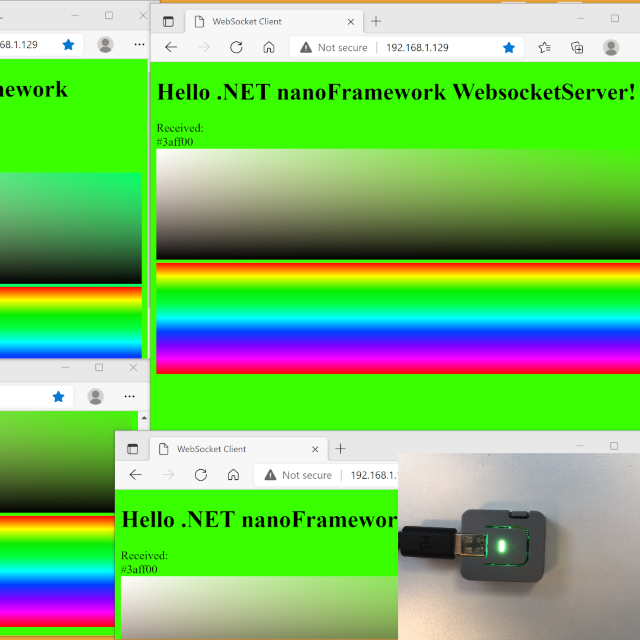Open the Favorites list in top-right browser
The height and width of the screenshot is (640, 640).
click(x=544, y=48)
